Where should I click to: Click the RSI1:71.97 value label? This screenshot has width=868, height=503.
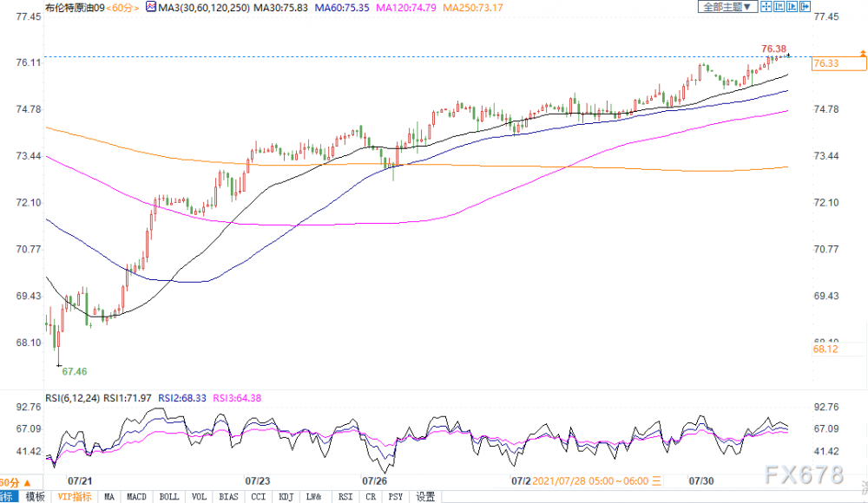pos(128,398)
